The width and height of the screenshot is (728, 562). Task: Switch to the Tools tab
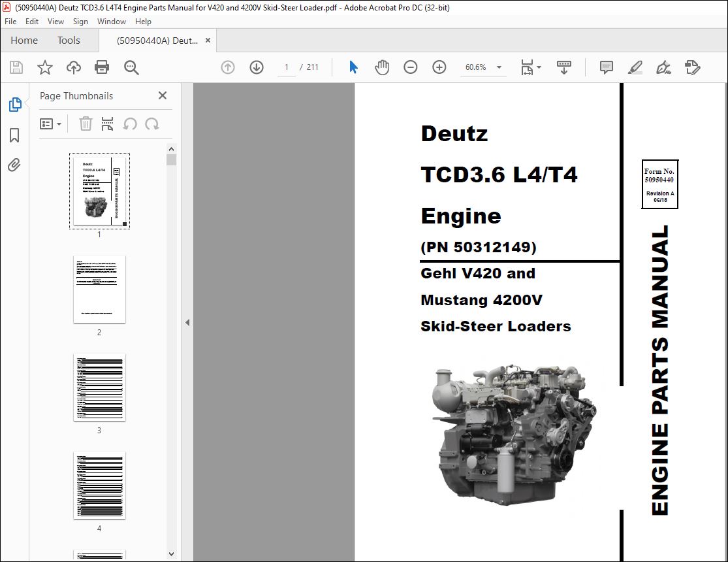[69, 41]
